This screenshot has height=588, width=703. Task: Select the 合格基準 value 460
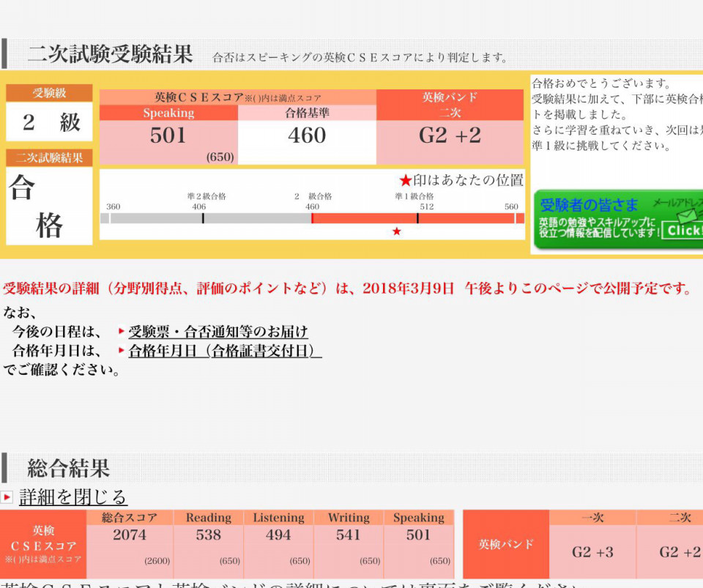pos(307,135)
